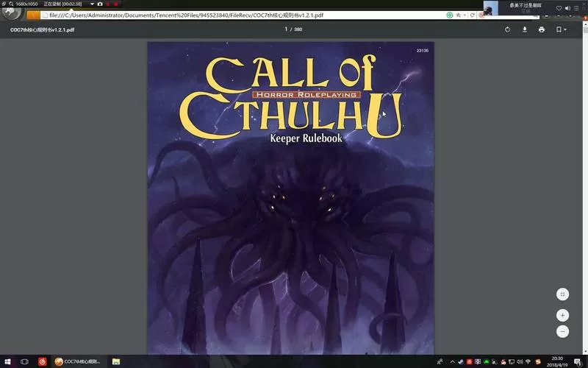588x368 pixels.
Task: Open the PDF bookmarks dropdown
Action: [561, 29]
